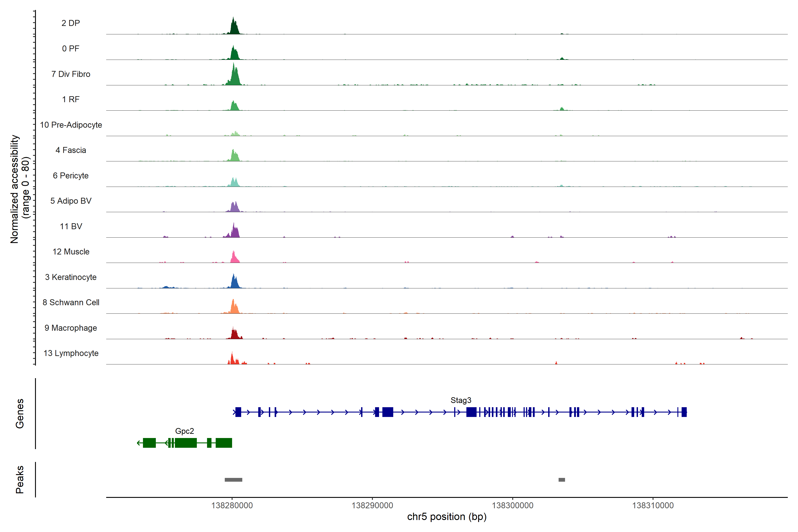Screen dimensions: 798x532
Task: Click the 13 Lymphocyte track label
Action: point(71,353)
